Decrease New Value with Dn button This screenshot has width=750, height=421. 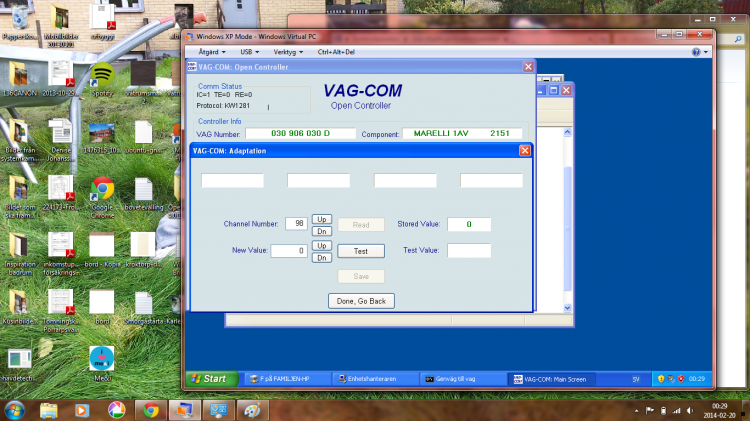click(322, 258)
